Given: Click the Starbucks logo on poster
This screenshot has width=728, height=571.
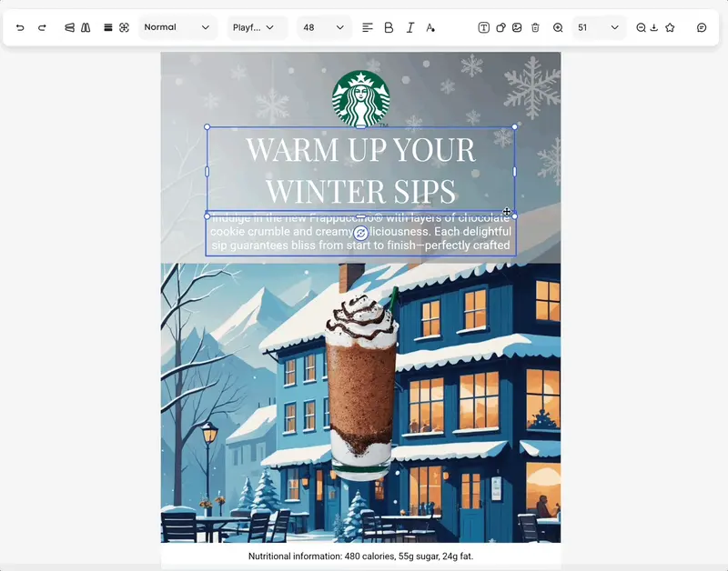Looking at the screenshot, I should 360,98.
